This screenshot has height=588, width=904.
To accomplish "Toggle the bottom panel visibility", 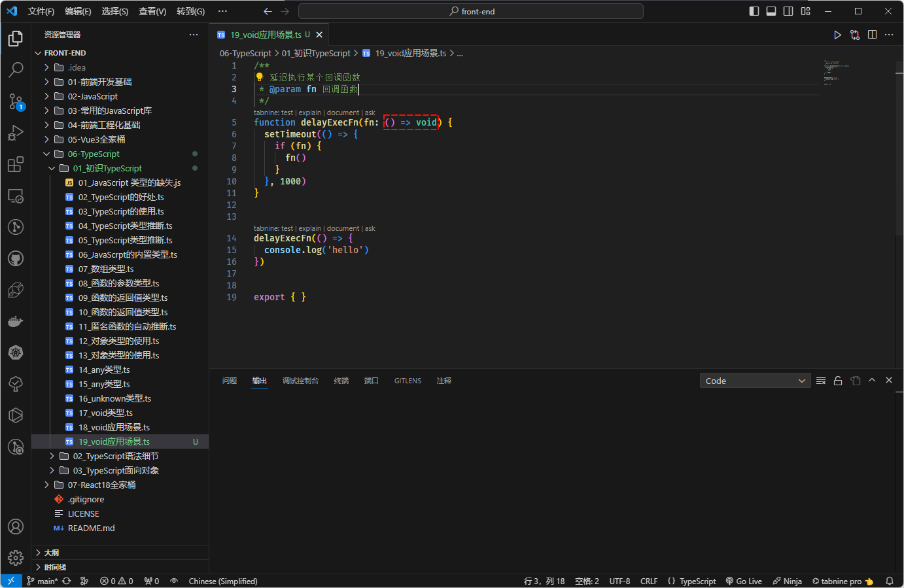I will (771, 11).
